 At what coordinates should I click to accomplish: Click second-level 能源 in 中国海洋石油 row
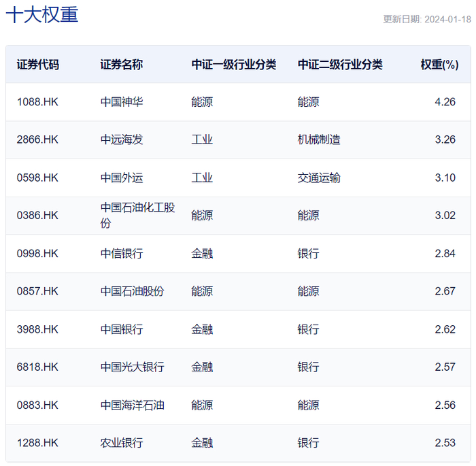pos(308,405)
